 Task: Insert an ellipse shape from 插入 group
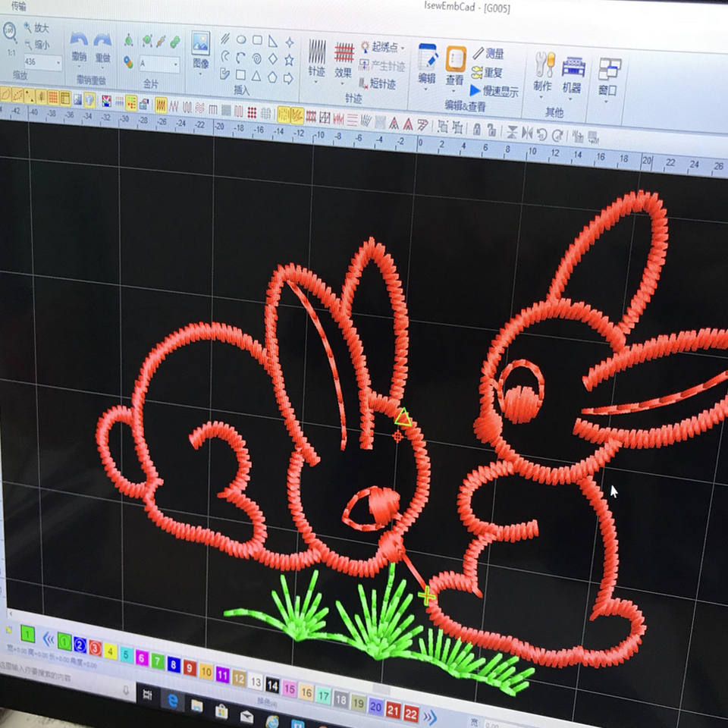[x=241, y=39]
